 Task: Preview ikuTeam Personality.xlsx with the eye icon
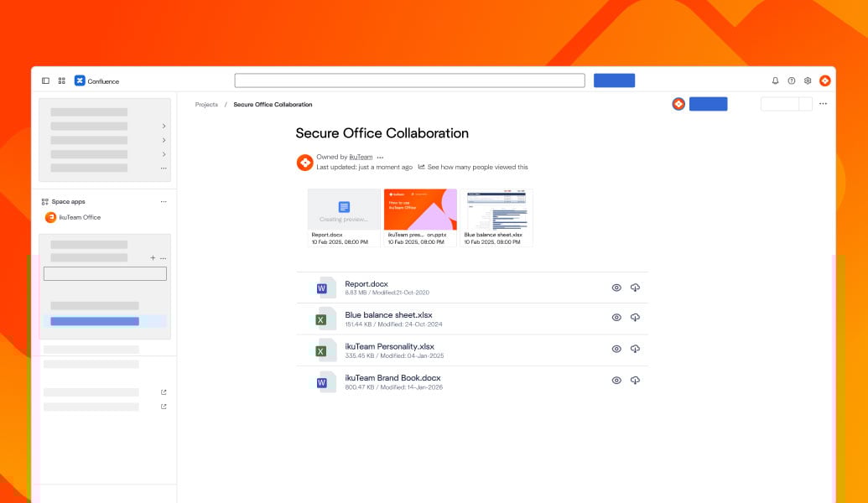coord(616,349)
